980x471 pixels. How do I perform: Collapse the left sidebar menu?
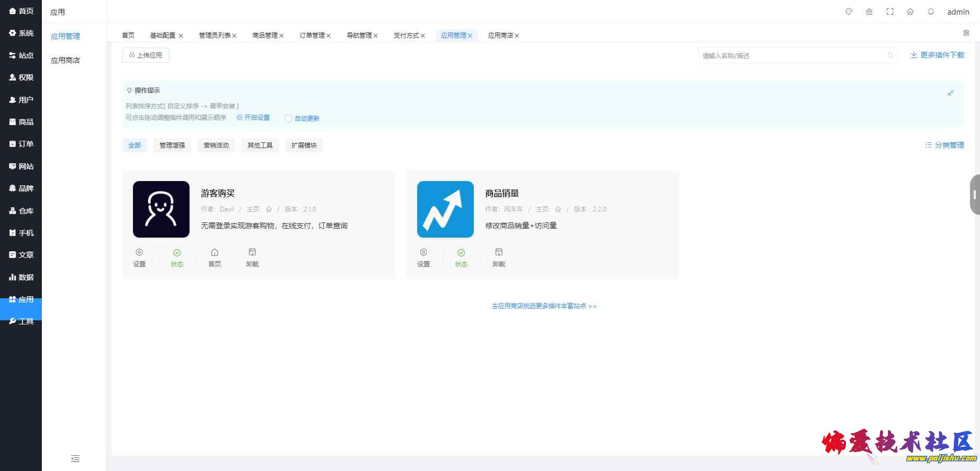tap(75, 459)
